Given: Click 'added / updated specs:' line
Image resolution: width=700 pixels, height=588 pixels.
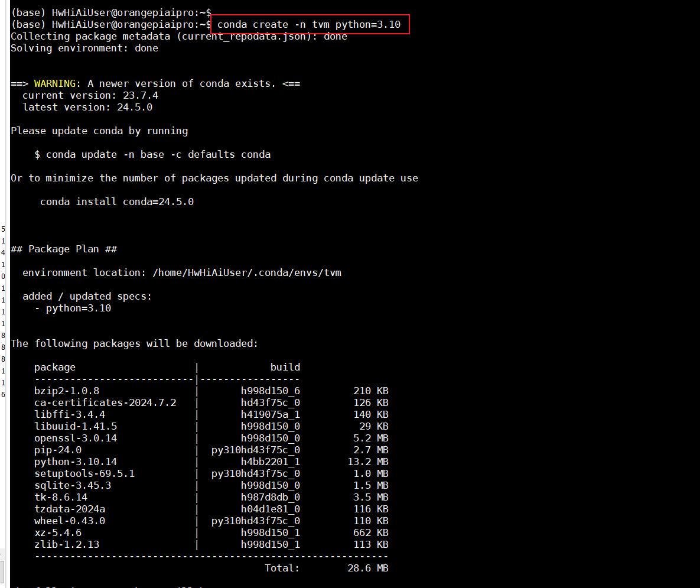Looking at the screenshot, I should click(87, 297).
